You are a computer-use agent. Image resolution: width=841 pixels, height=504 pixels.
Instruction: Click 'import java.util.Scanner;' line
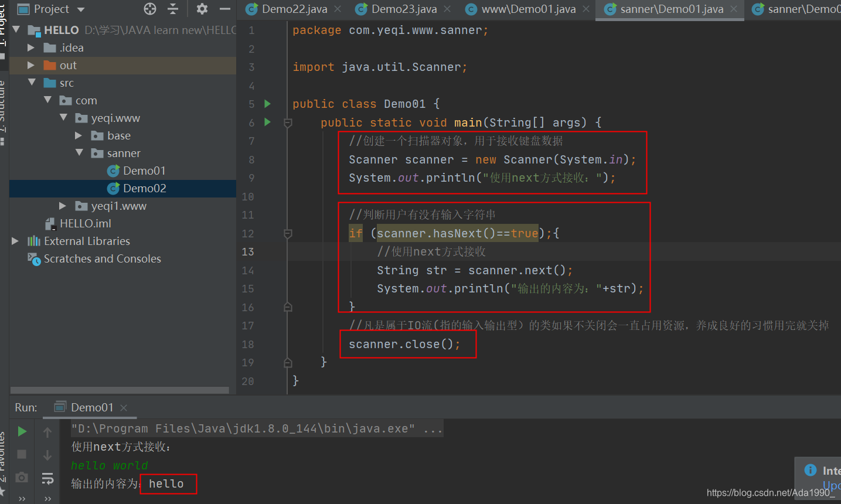(380, 67)
